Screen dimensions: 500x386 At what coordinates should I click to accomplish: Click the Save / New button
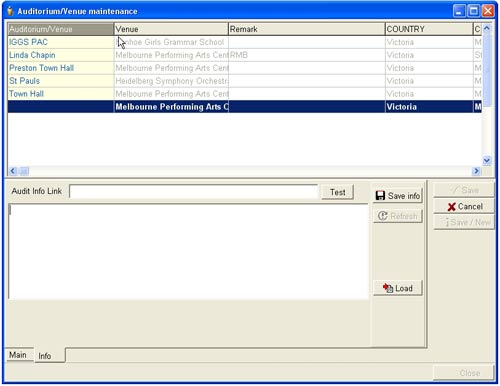click(464, 222)
